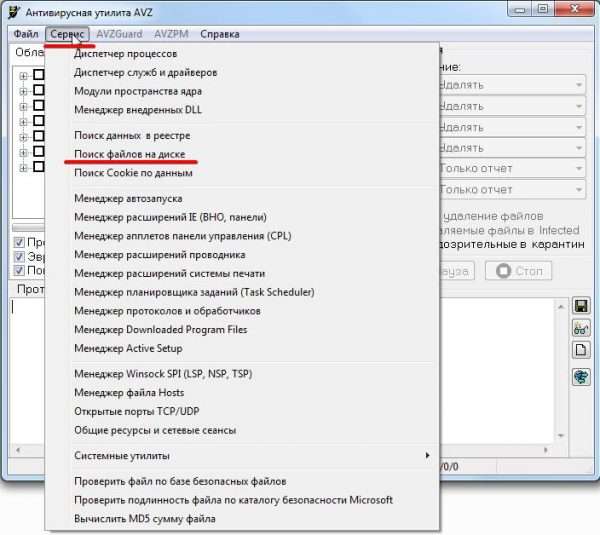Expand the Системные утилиты submenu
This screenshot has height=535, width=600.
pyautogui.click(x=253, y=456)
